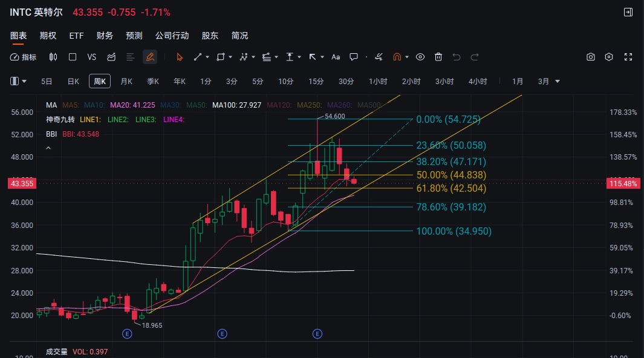
Task: Toggle drawings visibility with the eye icon
Action: (x=420, y=57)
